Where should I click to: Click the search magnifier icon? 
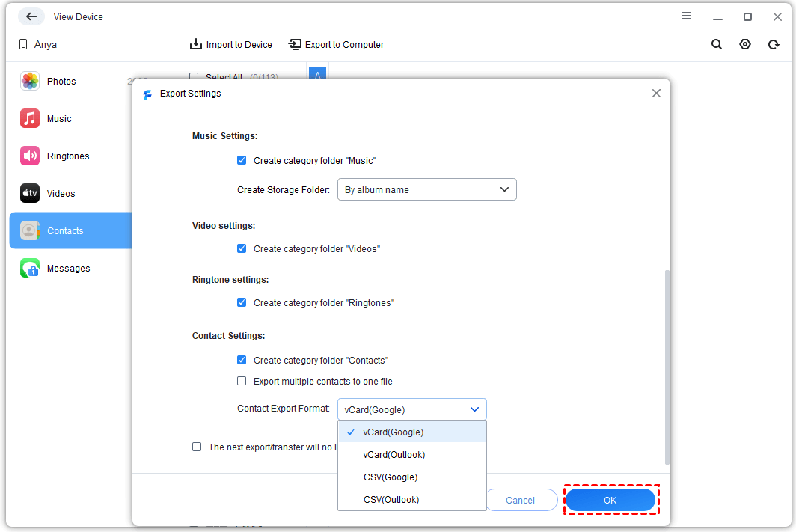click(x=717, y=45)
